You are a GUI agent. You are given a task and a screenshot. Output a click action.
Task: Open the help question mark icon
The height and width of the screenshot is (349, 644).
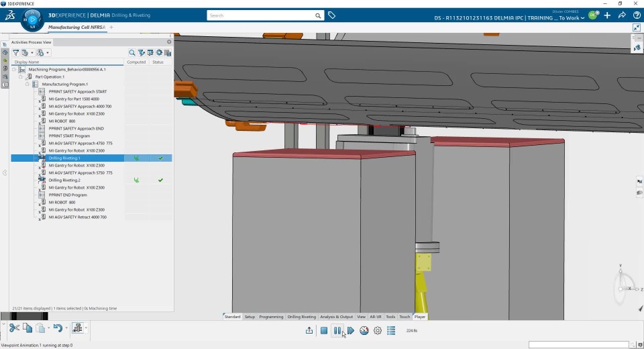[x=637, y=15]
